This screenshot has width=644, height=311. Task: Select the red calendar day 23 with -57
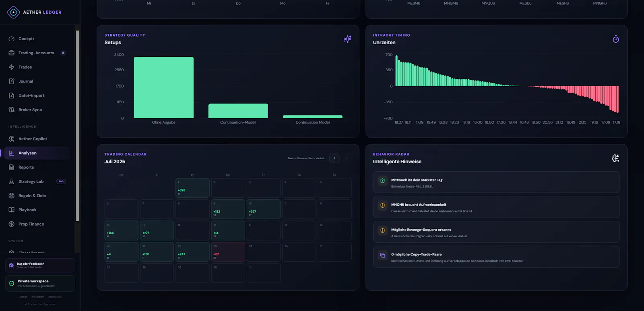(x=228, y=252)
